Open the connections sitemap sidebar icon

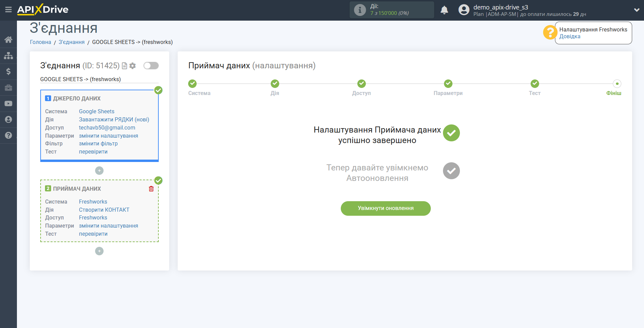click(8, 55)
